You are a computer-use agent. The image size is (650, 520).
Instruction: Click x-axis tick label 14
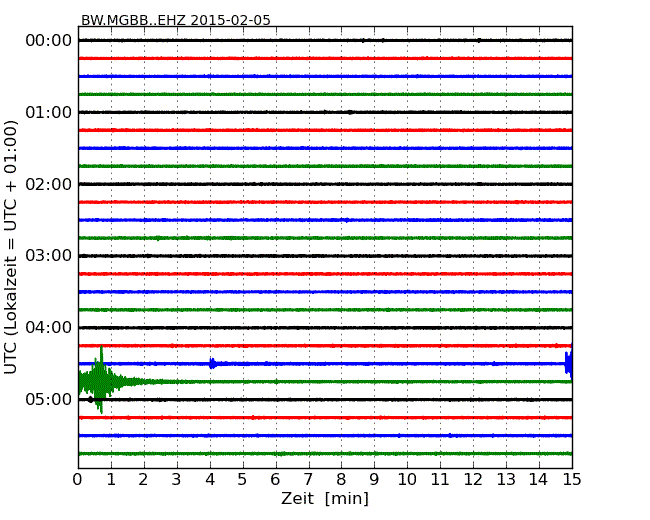tap(538, 480)
